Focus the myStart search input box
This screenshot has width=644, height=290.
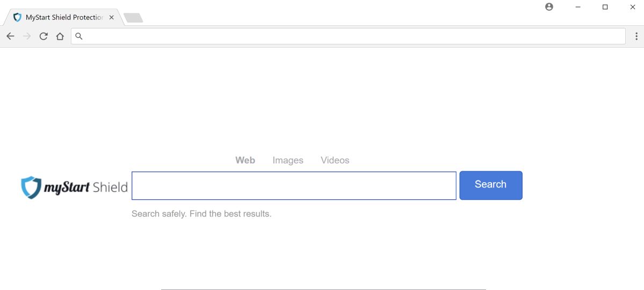294,186
